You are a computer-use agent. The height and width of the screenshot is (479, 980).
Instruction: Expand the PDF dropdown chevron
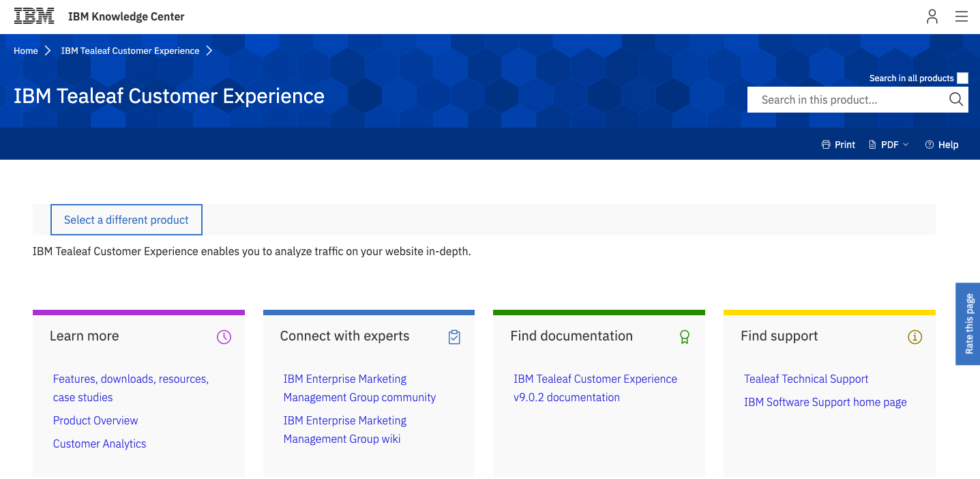click(906, 145)
